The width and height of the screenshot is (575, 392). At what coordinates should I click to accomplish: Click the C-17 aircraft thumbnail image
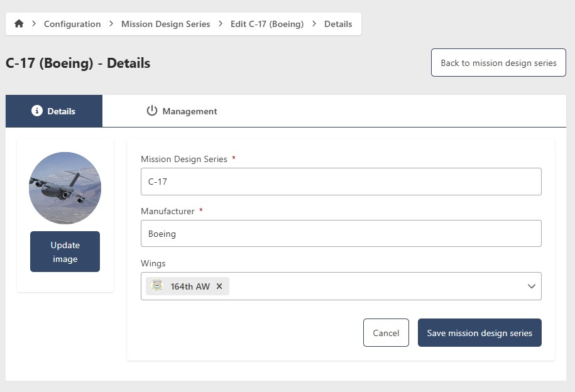point(65,188)
